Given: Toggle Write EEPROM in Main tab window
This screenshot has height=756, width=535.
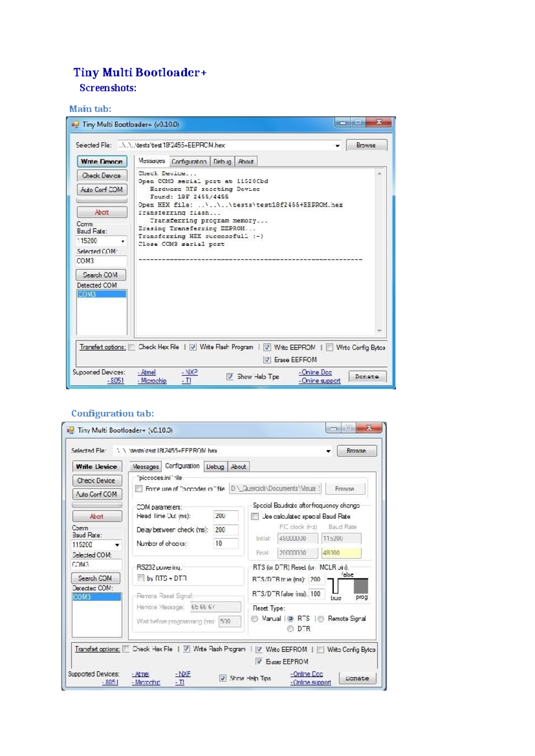Looking at the screenshot, I should 267,347.
